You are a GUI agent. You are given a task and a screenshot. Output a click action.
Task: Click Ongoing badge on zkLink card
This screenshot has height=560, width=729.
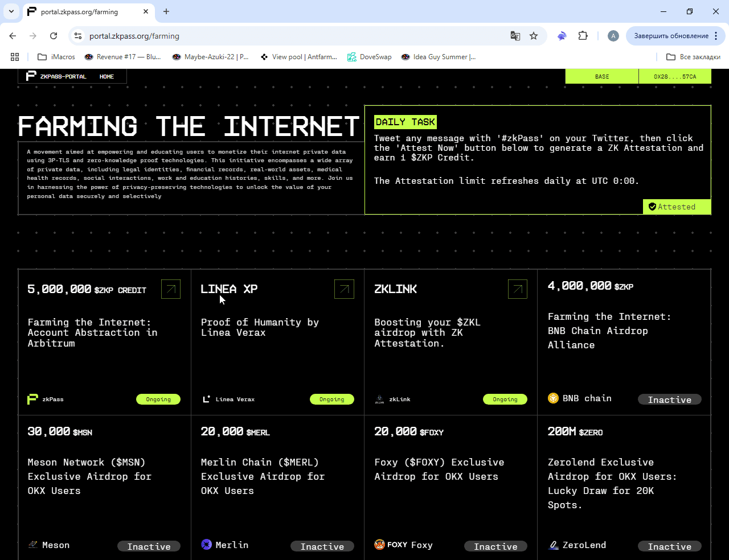[x=505, y=400]
